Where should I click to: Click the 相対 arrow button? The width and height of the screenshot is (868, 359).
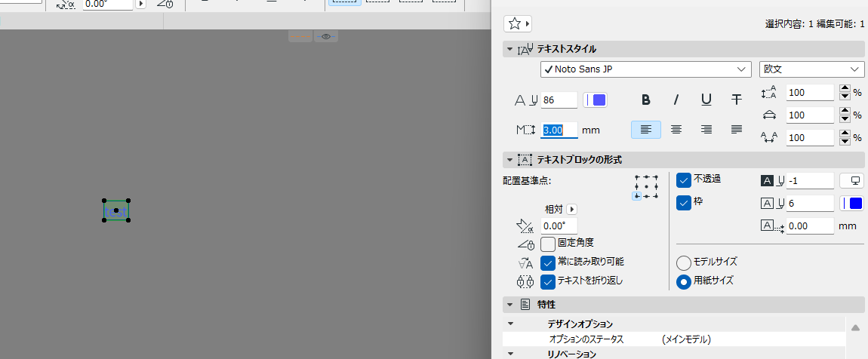572,210
